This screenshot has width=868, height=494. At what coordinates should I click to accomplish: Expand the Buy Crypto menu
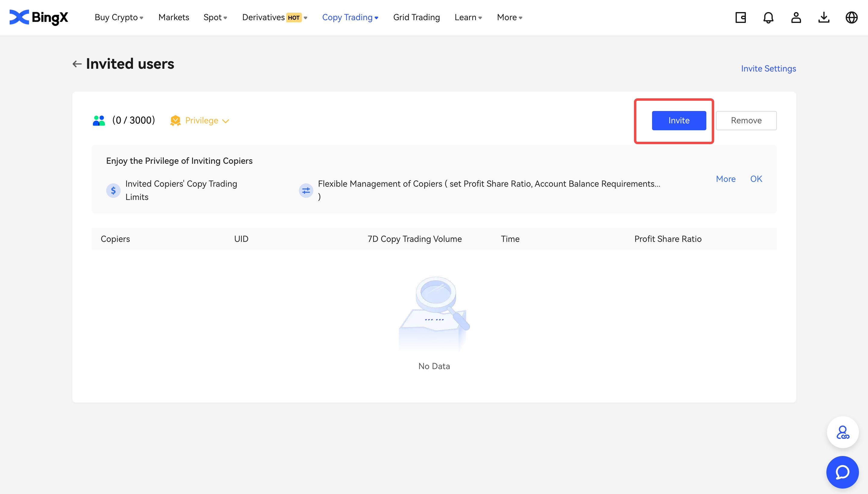click(x=119, y=17)
